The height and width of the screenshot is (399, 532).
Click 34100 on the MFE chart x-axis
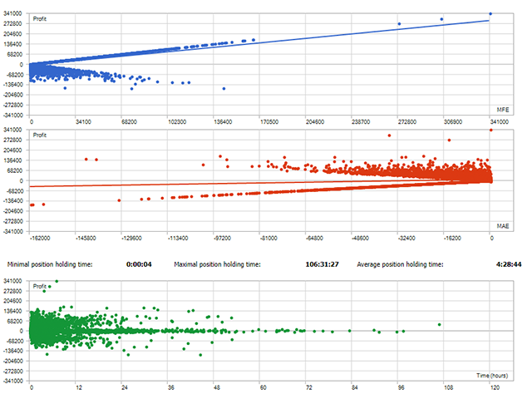[x=83, y=122]
